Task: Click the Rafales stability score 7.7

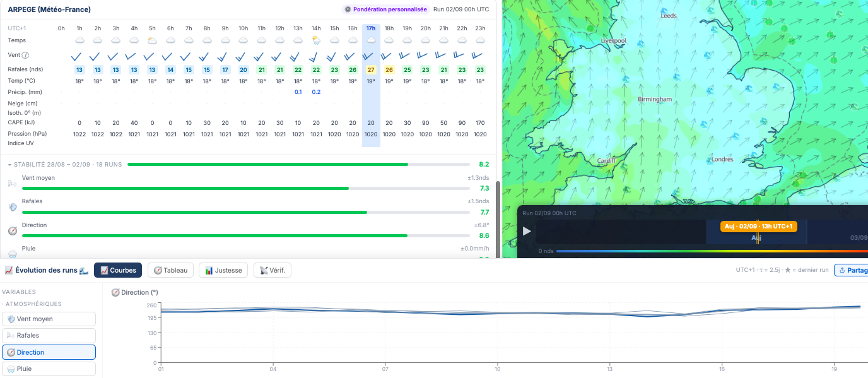Action: point(484,212)
